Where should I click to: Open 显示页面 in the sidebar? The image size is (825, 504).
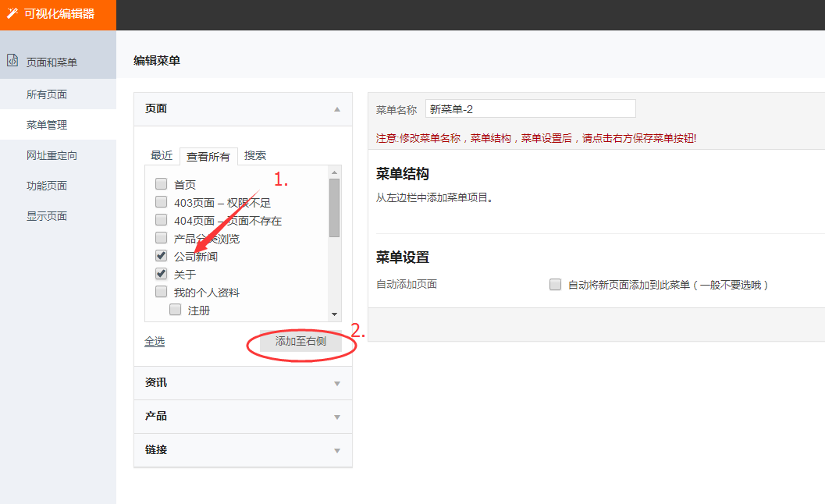point(58,215)
